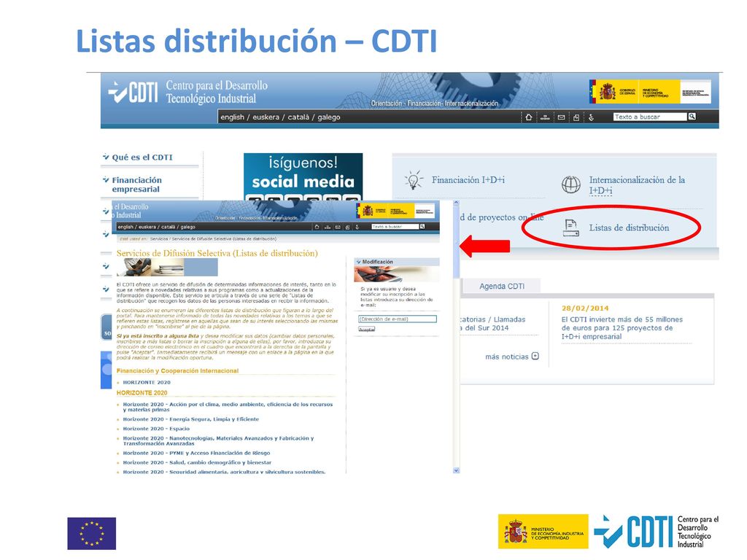Image resolution: width=747 pixels, height=560 pixels.
Task: Click the up arrow of the Listas de distribución page scrollbar
Action: coord(456,203)
